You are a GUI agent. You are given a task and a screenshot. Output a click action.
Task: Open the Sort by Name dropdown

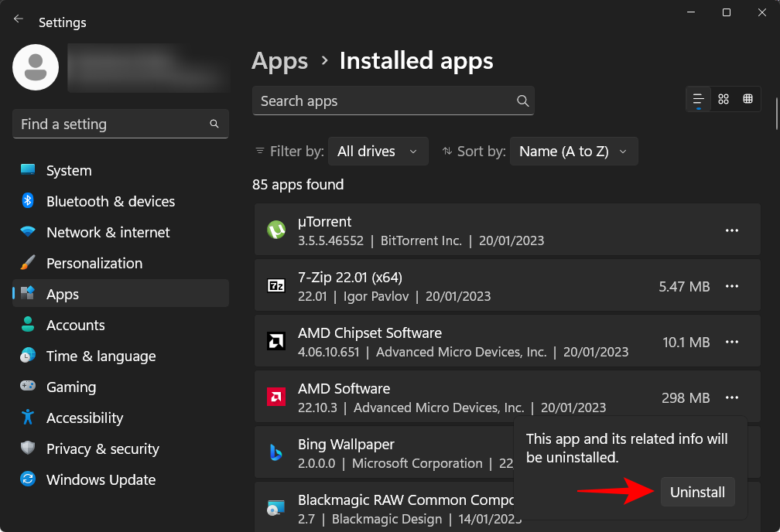tap(573, 151)
